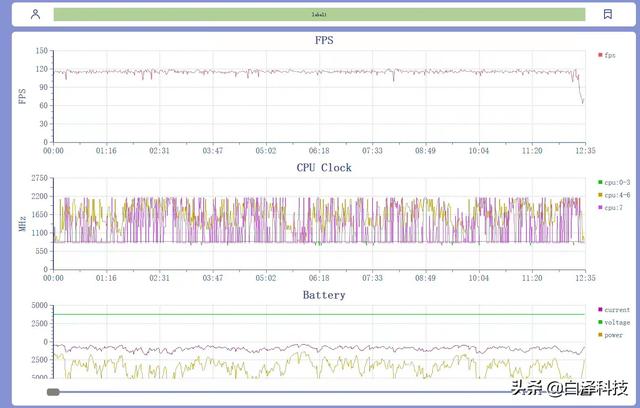This screenshot has height=408, width=640.
Task: Toggle the cpu:0-3 legend series
Action: pos(614,182)
